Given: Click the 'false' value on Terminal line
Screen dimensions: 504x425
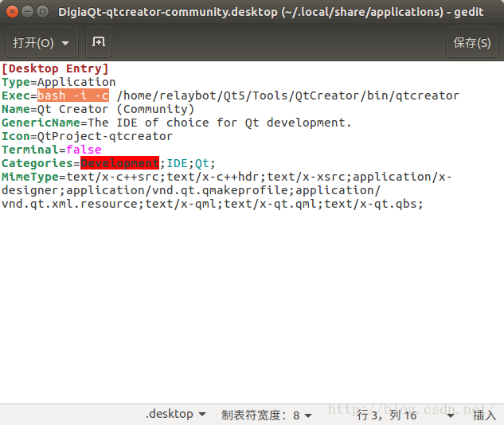Looking at the screenshot, I should pos(84,150).
